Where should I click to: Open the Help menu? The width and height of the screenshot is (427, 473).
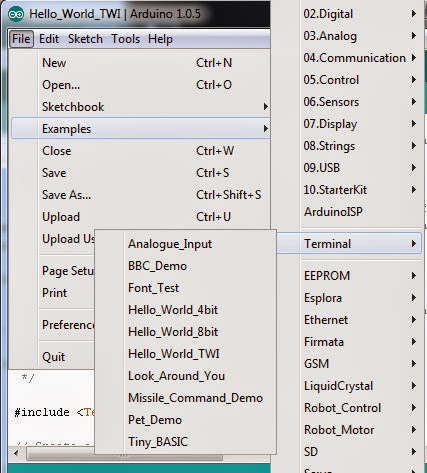pyautogui.click(x=161, y=39)
